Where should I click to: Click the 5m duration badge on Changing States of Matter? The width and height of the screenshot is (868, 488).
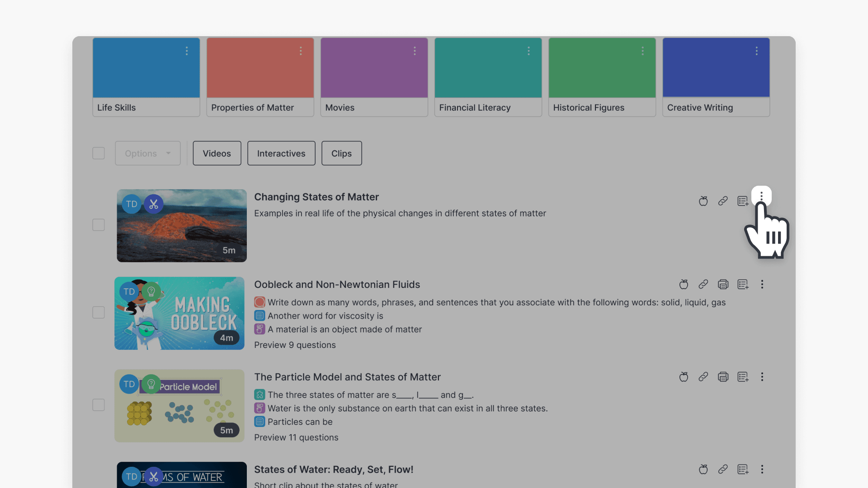tap(229, 250)
